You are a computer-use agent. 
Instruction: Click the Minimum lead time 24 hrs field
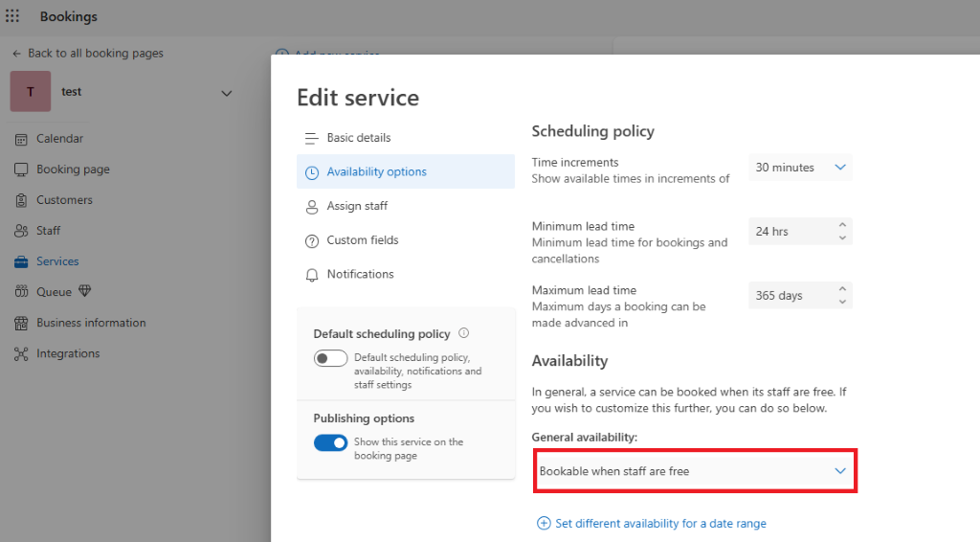pos(800,232)
